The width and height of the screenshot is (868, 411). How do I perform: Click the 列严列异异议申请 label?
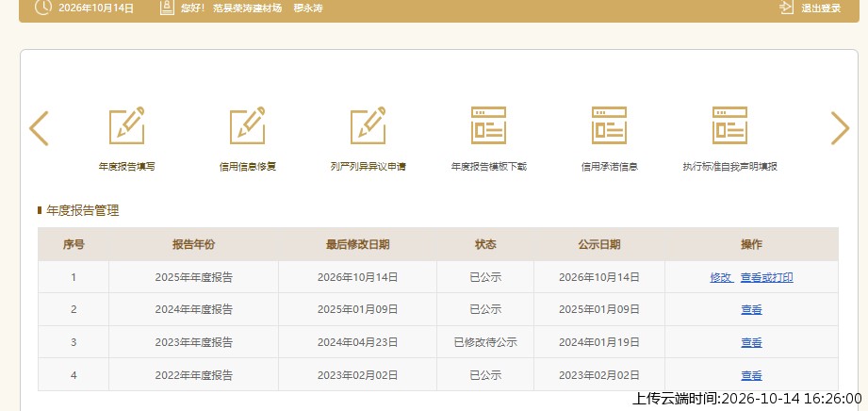click(368, 167)
